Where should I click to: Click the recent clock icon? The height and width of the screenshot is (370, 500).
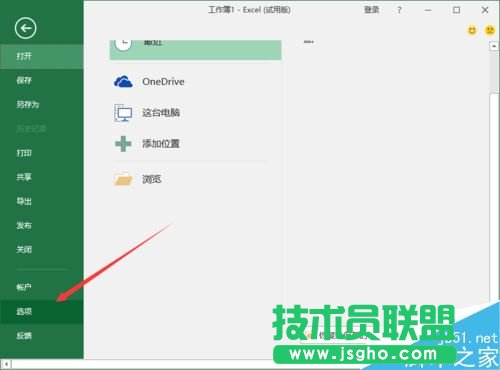point(123,44)
